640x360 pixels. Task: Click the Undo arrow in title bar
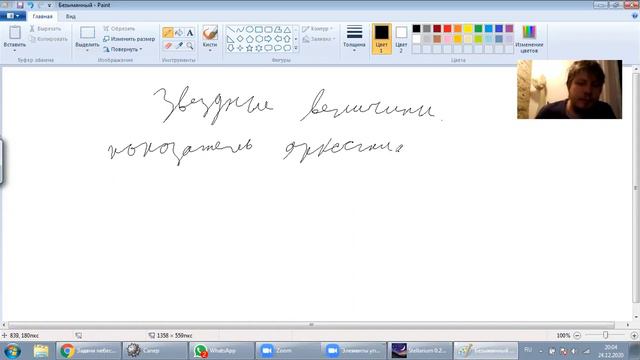pos(30,5)
